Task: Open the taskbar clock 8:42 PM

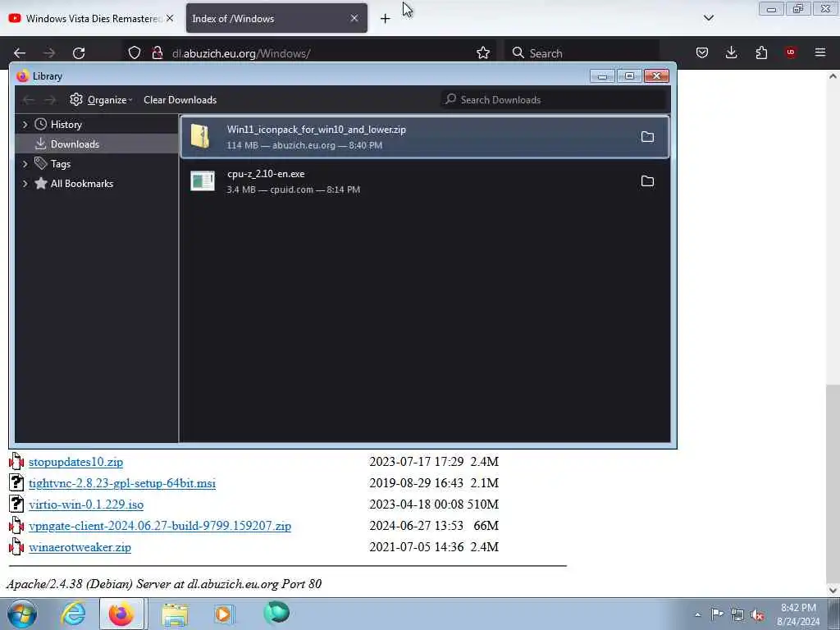Action: pos(798,614)
